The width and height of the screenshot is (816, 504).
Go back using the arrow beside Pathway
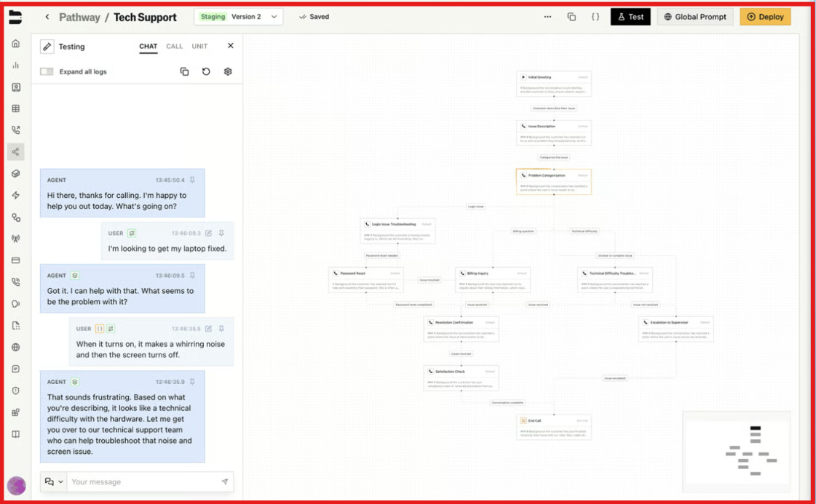coord(47,17)
